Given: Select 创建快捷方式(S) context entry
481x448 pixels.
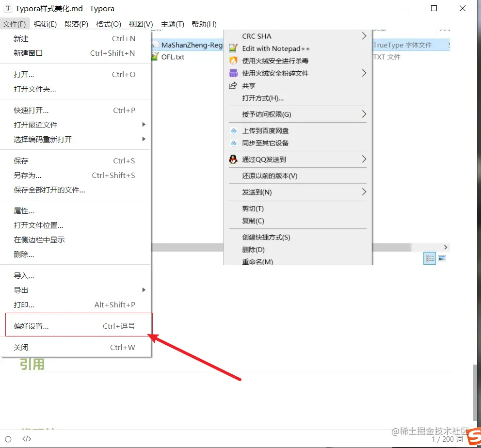Looking at the screenshot, I should 298,238.
